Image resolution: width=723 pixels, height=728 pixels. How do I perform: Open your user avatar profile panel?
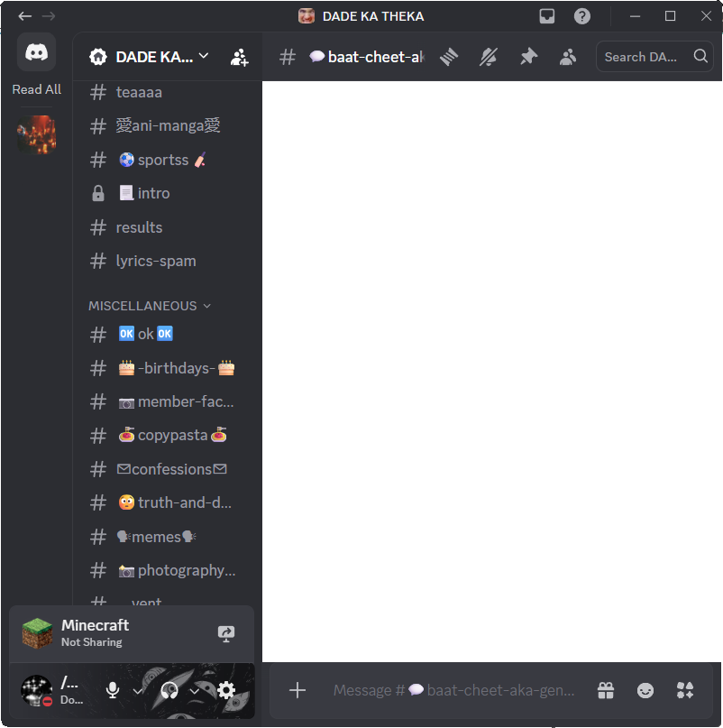pos(37,690)
